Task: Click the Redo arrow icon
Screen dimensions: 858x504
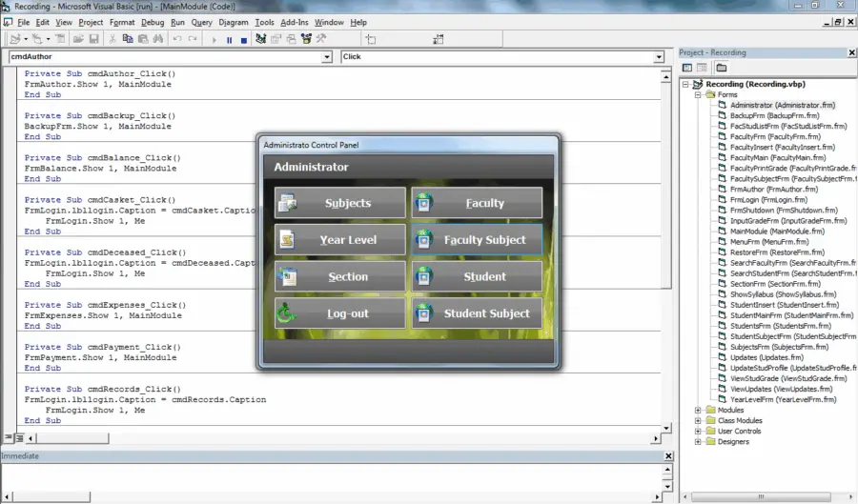Action: (193, 39)
